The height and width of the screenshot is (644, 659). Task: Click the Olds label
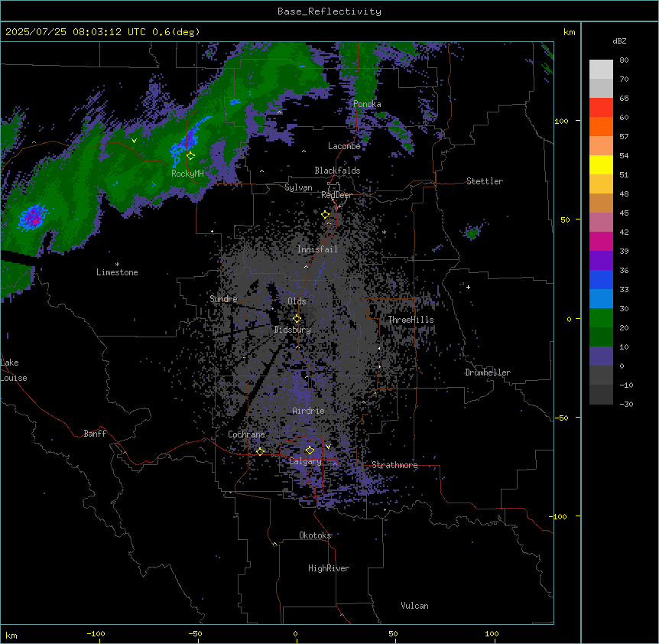(x=297, y=301)
